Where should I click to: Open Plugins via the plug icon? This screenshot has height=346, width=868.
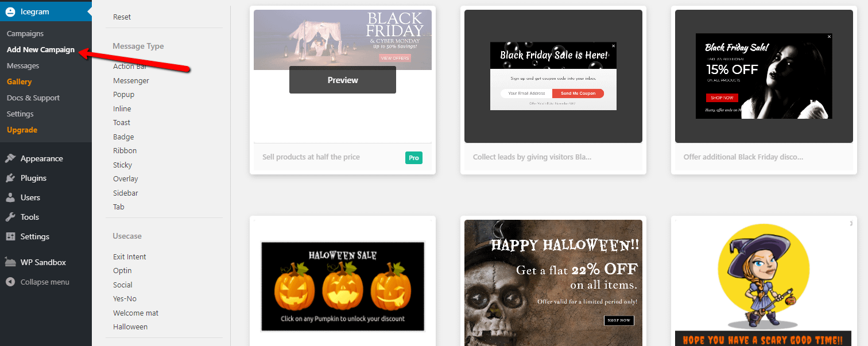click(x=10, y=178)
